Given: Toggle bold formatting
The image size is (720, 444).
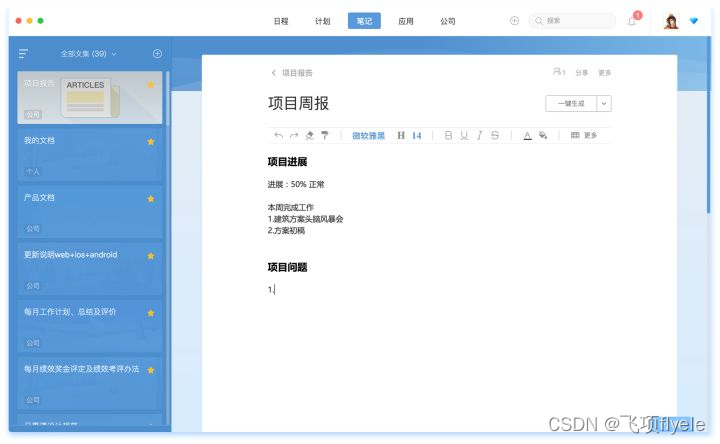Looking at the screenshot, I should [x=448, y=135].
